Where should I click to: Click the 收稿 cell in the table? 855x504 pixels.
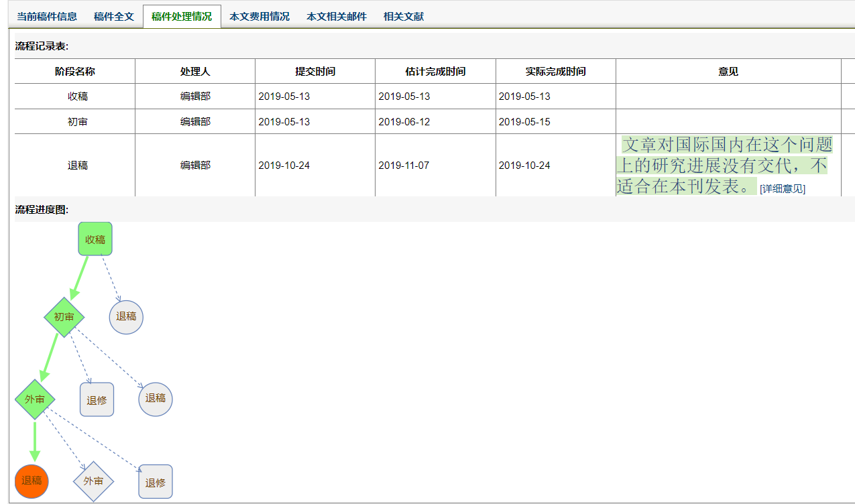point(75,97)
